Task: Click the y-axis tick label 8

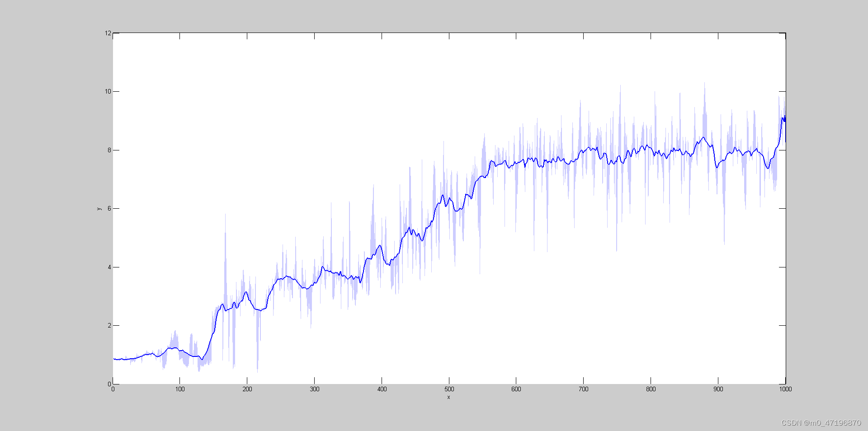Action: (109, 150)
